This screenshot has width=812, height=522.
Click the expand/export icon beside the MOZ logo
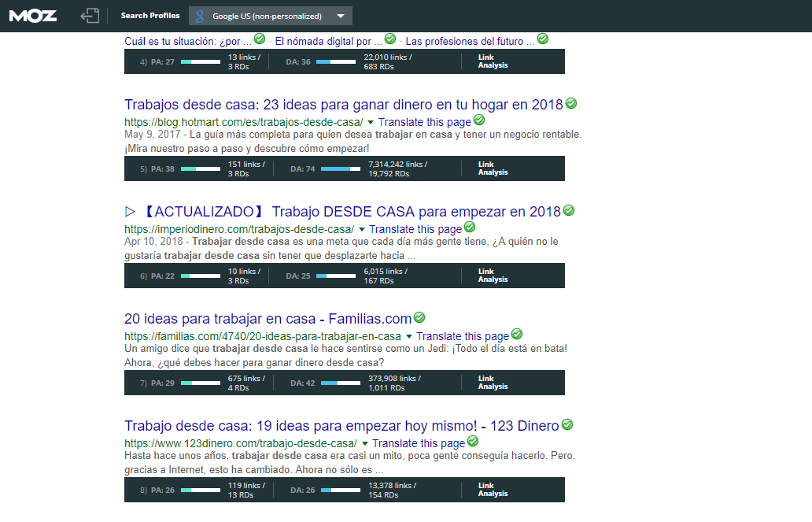(x=89, y=15)
